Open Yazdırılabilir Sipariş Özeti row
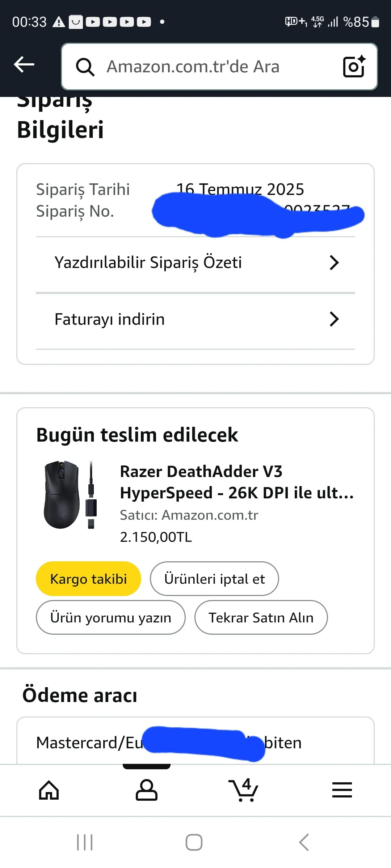391x868 pixels. coord(148,263)
